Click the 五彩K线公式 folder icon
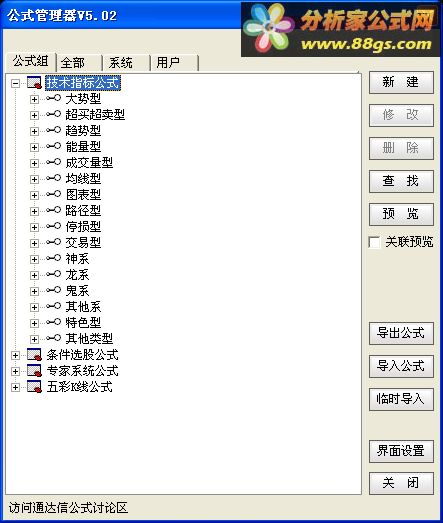This screenshot has width=443, height=523. (x=34, y=387)
